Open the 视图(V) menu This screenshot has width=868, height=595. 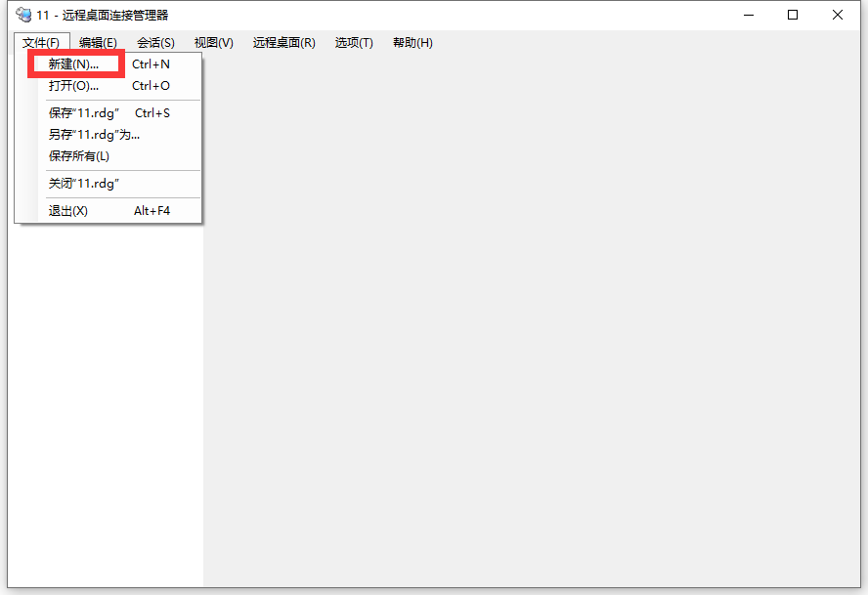coord(213,42)
